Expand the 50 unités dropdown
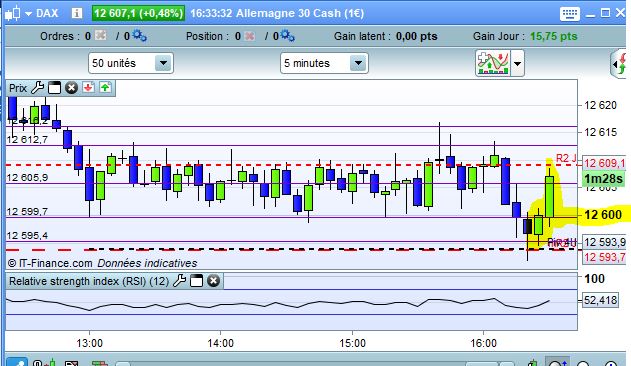 [x=163, y=63]
